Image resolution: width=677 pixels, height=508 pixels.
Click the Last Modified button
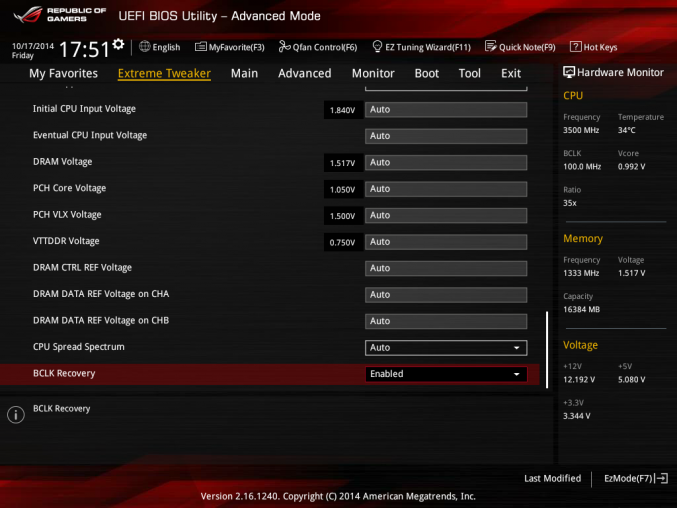click(552, 478)
